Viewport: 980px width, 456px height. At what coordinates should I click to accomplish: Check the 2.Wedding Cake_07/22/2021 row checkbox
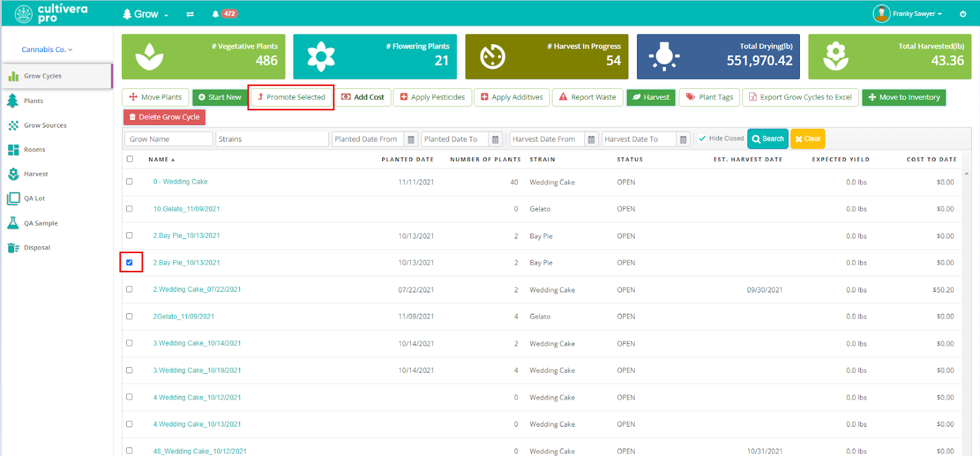pyautogui.click(x=129, y=289)
